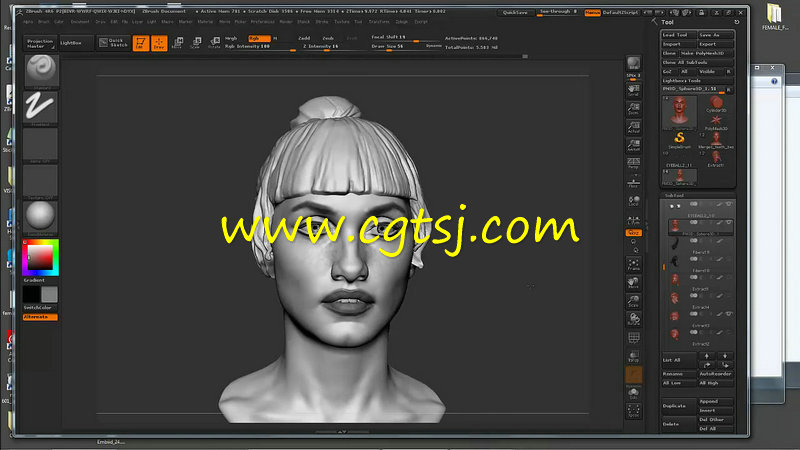
Task: Open the Brush menu
Action: [x=44, y=22]
